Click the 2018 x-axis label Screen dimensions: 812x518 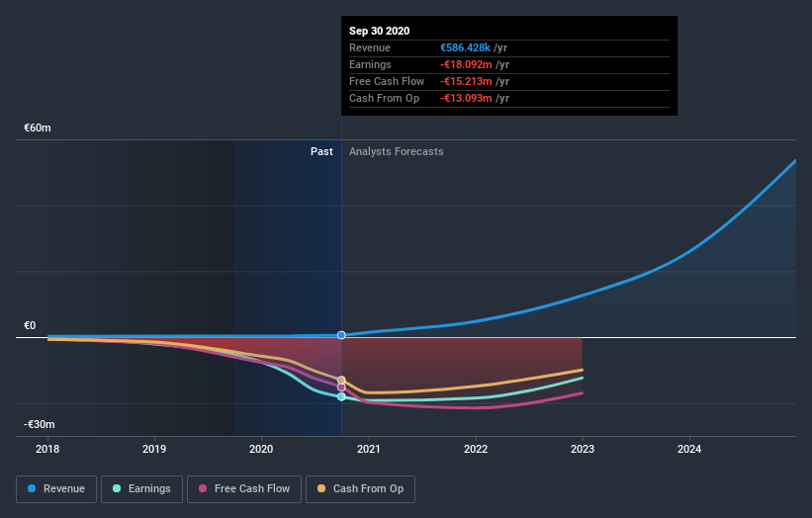point(47,449)
